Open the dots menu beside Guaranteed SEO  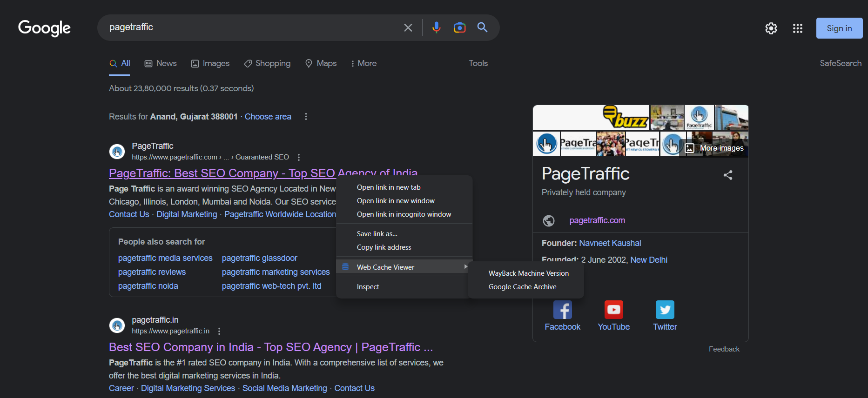coord(299,157)
